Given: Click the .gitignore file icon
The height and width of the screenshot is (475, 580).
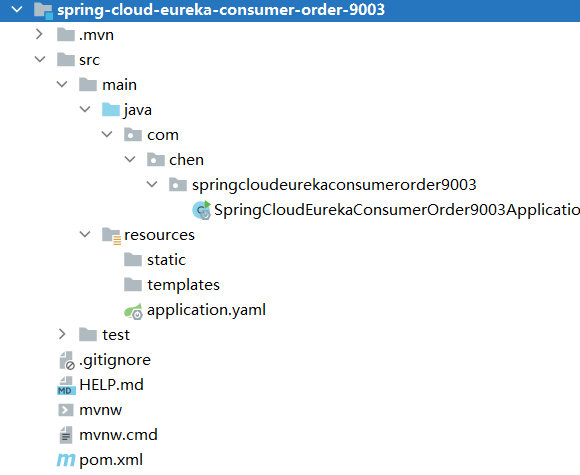Looking at the screenshot, I should pyautogui.click(x=67, y=360).
